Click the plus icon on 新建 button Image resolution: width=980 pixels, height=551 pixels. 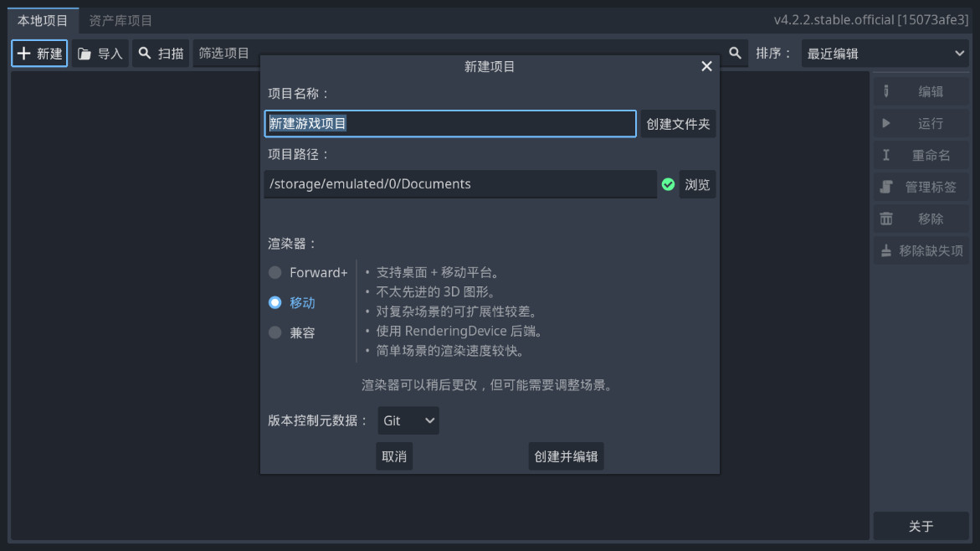point(24,54)
